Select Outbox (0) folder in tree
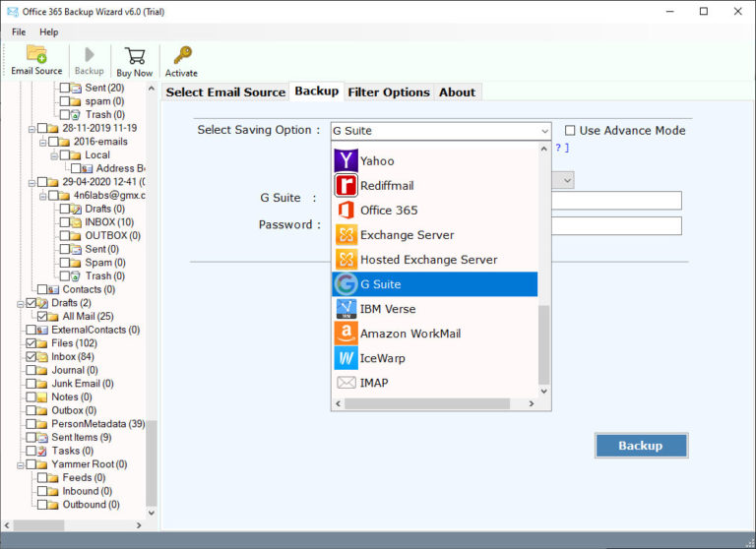Screen dimensions: 756x549 [74, 410]
